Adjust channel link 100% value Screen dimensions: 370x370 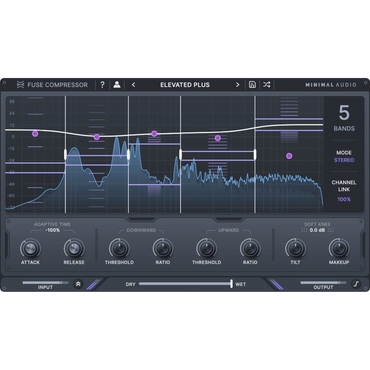tap(344, 199)
